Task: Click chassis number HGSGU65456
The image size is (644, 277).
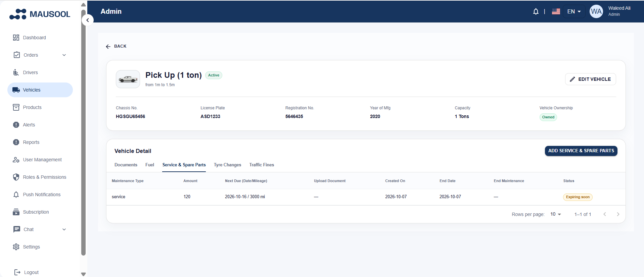Action: (x=130, y=116)
